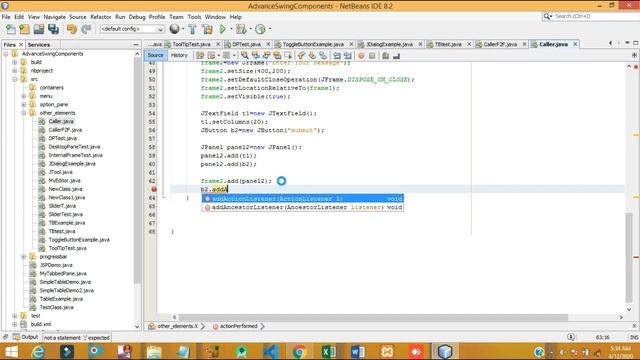Select SimpleTableDemo.java in file tree
The image size is (640, 360).
65,282
